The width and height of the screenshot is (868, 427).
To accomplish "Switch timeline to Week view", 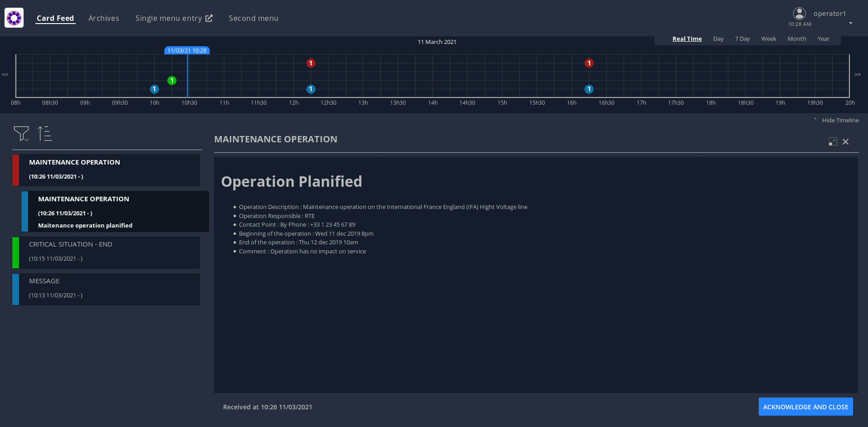I will [x=768, y=39].
